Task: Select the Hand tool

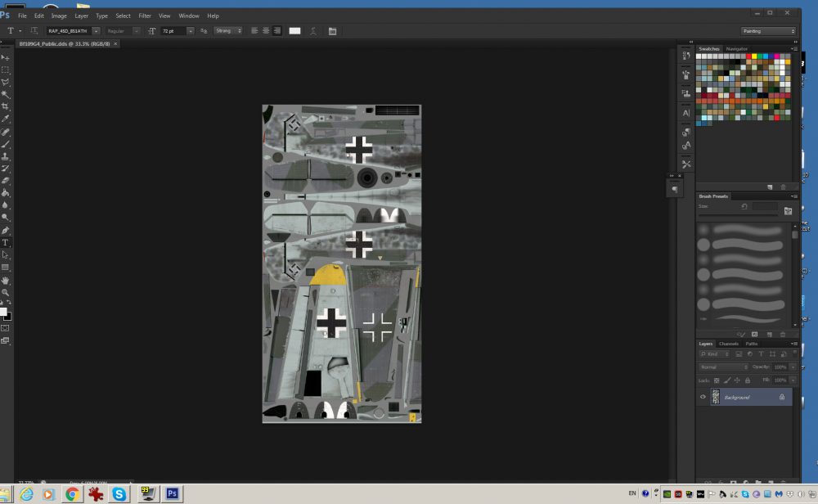Action: 6,279
